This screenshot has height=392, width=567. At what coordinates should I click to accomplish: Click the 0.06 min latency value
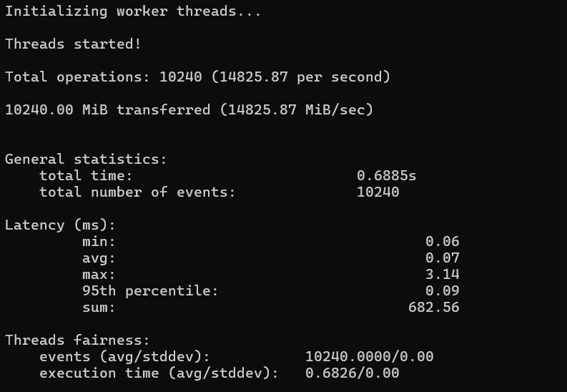tap(443, 242)
